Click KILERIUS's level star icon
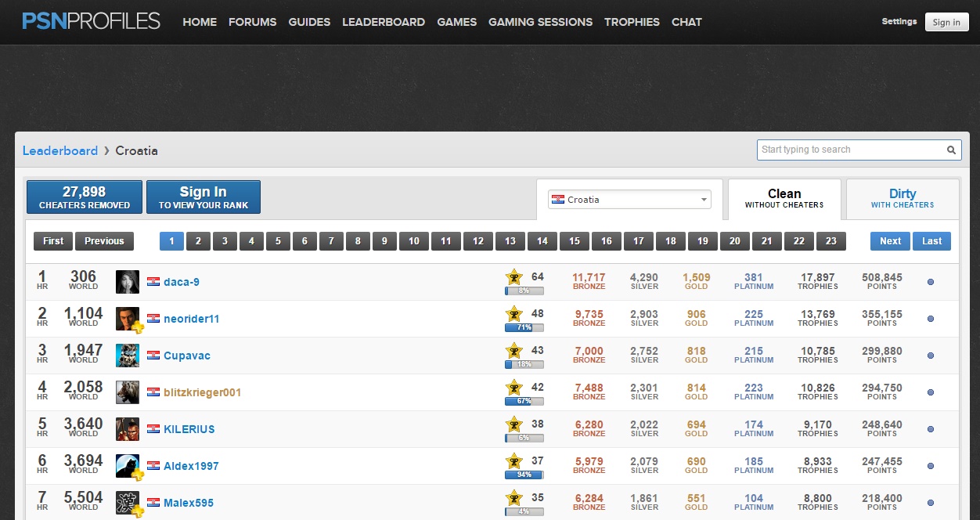 pos(513,424)
